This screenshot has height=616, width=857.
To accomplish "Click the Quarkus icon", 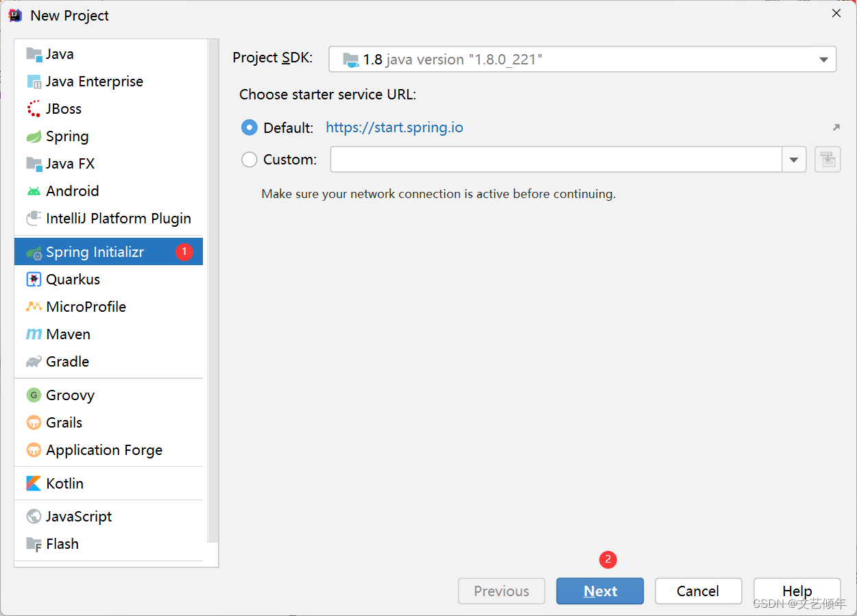I will [x=34, y=280].
